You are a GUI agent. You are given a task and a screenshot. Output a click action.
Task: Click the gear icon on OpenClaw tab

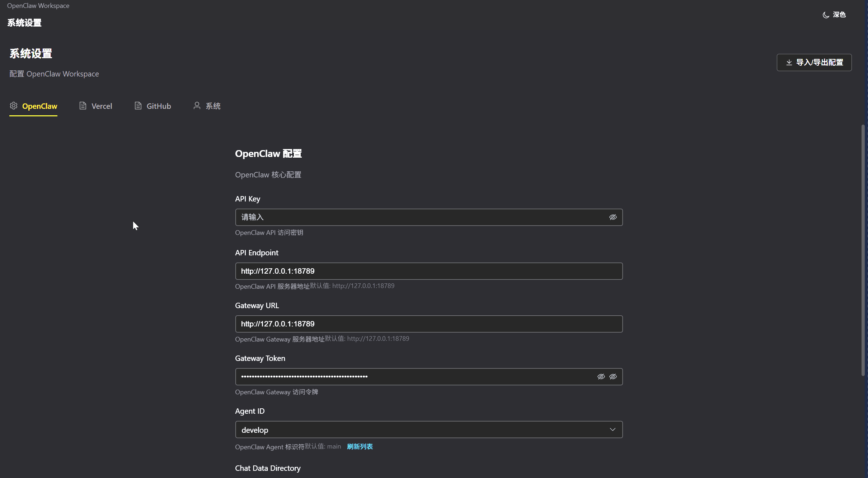(14, 106)
